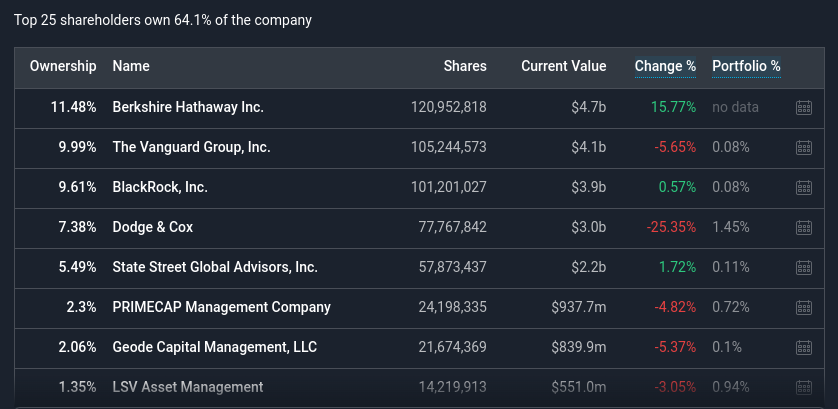Click the $937.7m current value

click(579, 307)
